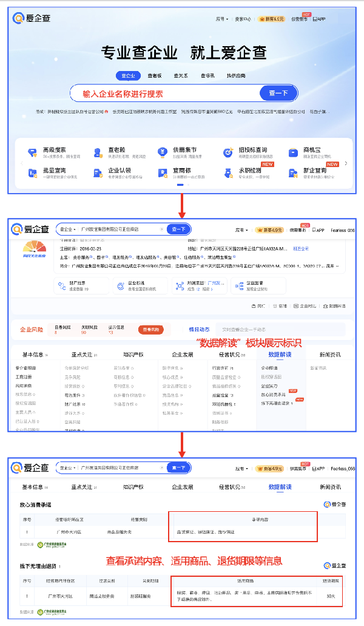Open the 财产线索 card on company page
The image size is (364, 626).
pyautogui.click(x=81, y=285)
